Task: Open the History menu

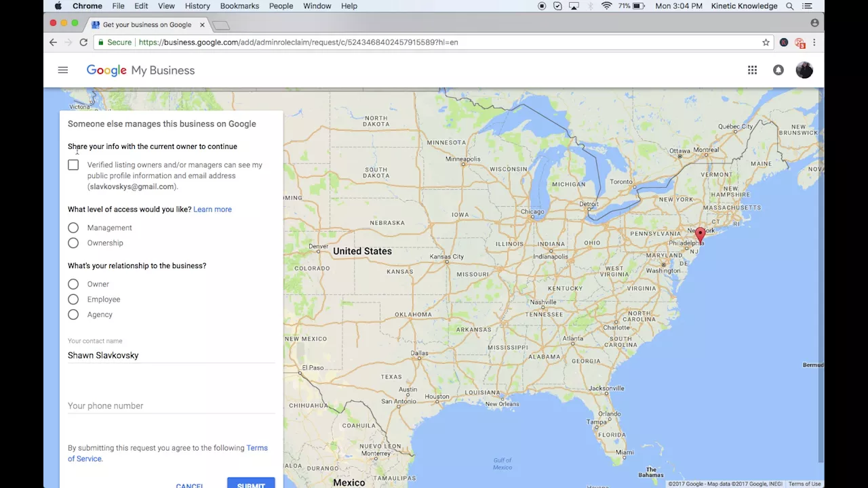Action: pos(197,6)
